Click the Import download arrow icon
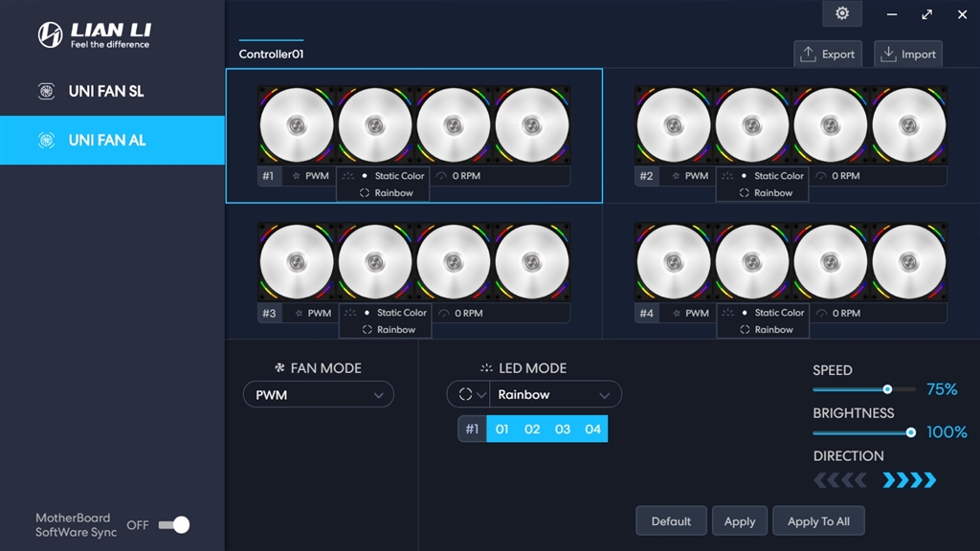The image size is (980, 551). point(887,54)
